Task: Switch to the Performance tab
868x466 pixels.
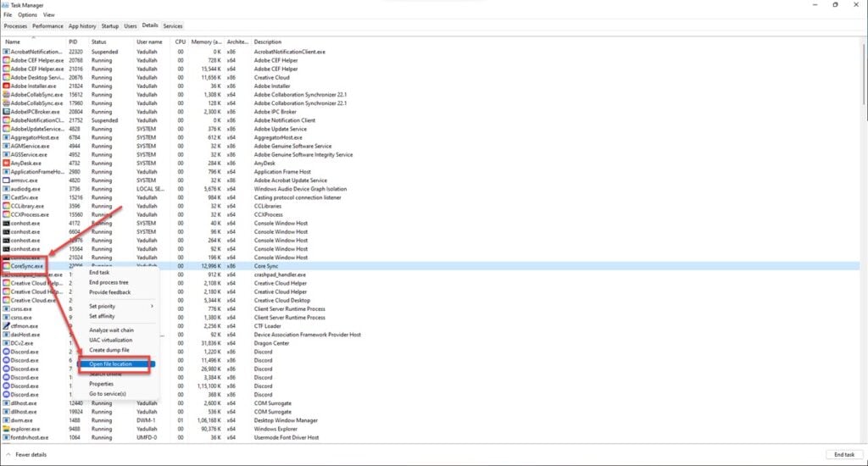Action: (x=47, y=26)
